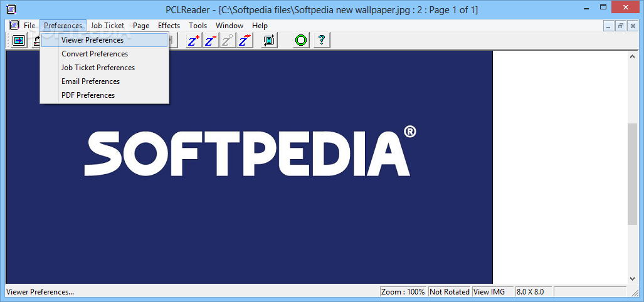Click the document icon left of File menu

[x=14, y=26]
